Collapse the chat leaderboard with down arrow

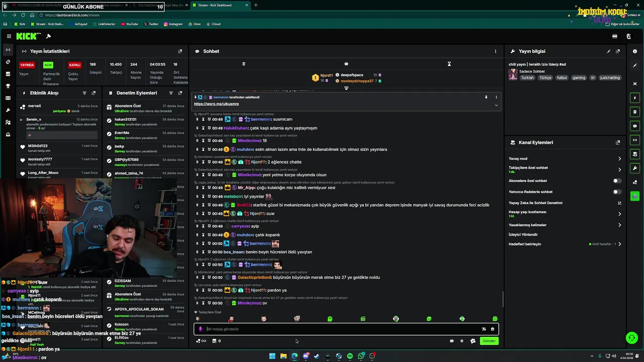pyautogui.click(x=346, y=88)
